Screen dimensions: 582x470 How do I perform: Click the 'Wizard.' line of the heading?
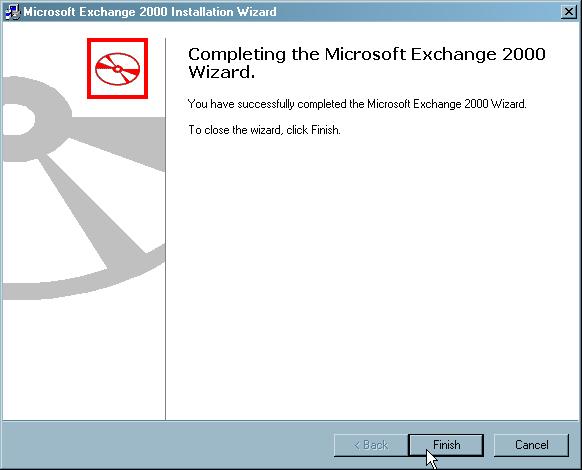(x=222, y=72)
